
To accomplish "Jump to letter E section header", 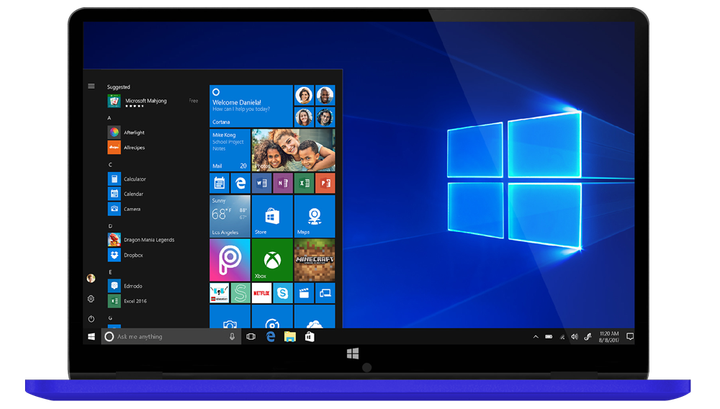I will click(110, 272).
